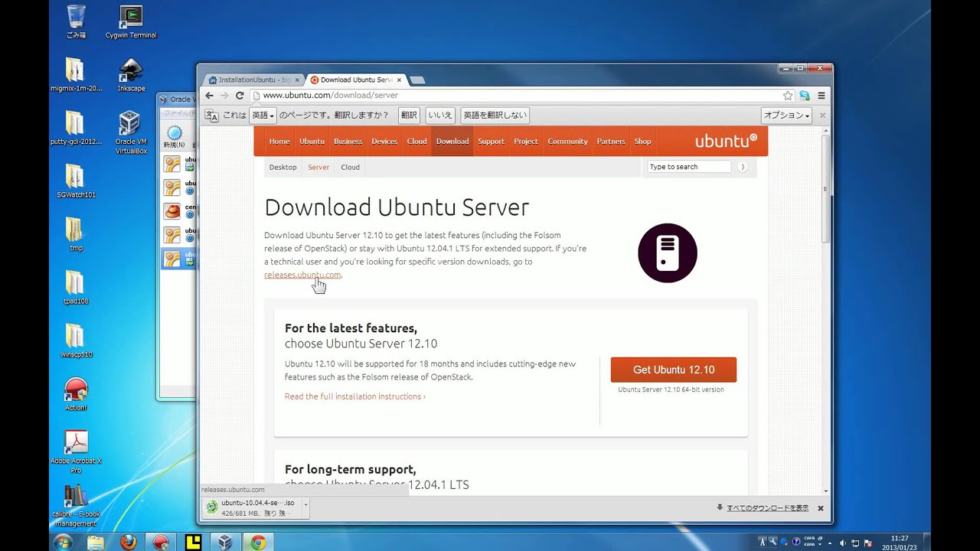Close the InstallationUbuntu tab
980x551 pixels.
pyautogui.click(x=297, y=80)
